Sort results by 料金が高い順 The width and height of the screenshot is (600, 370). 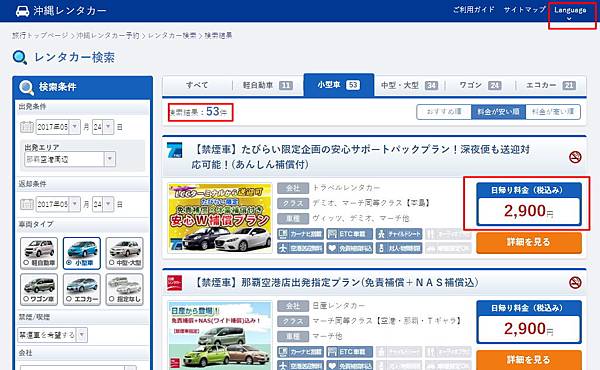[x=553, y=112]
